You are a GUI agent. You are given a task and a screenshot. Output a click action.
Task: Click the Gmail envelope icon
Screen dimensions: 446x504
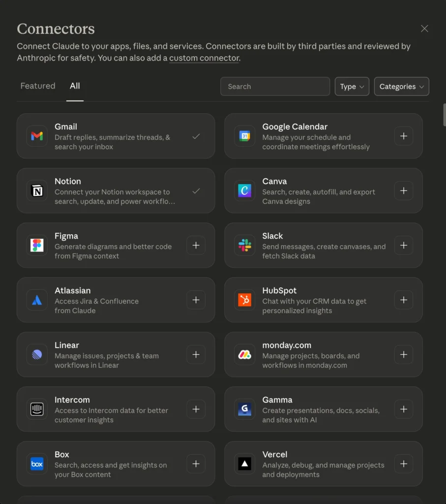pyautogui.click(x=37, y=136)
